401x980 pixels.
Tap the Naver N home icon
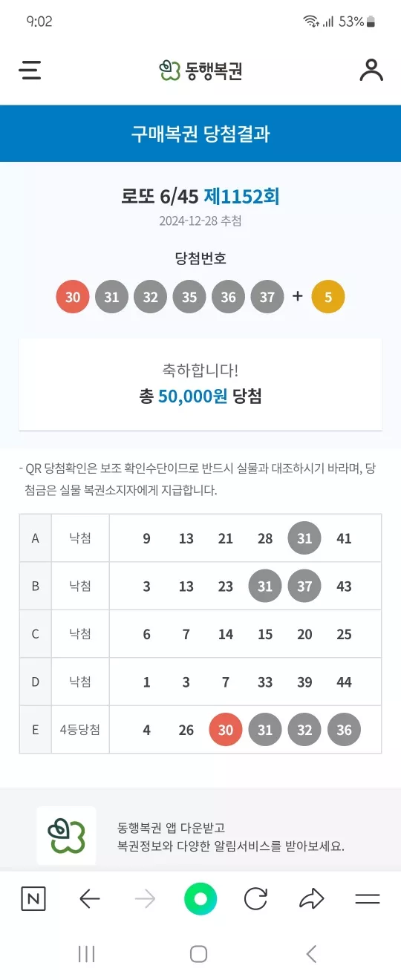pos(33,900)
